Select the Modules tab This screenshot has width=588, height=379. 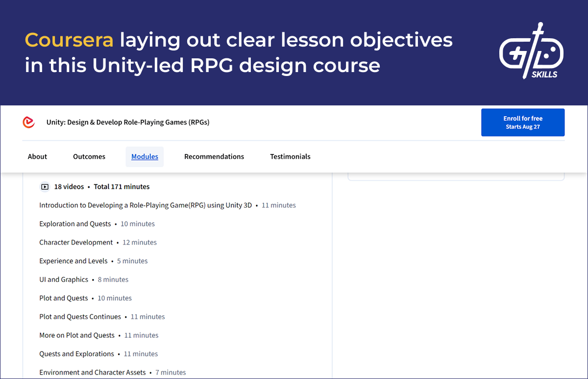pyautogui.click(x=145, y=157)
